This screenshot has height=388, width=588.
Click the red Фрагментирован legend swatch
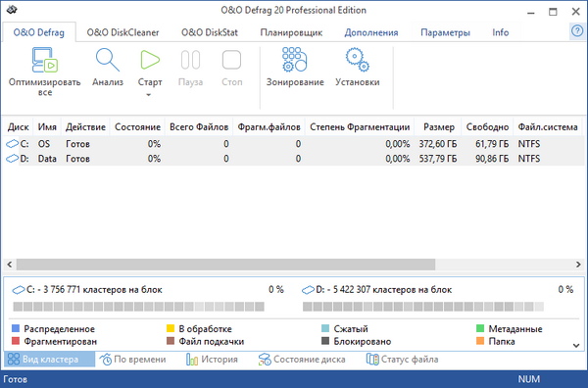pyautogui.click(x=16, y=341)
